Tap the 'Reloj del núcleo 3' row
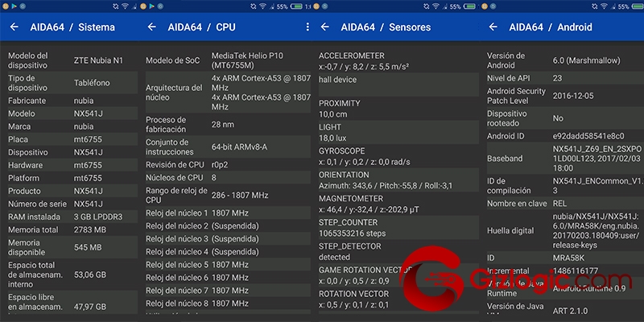Screen dimensions: 644x322 228,238
